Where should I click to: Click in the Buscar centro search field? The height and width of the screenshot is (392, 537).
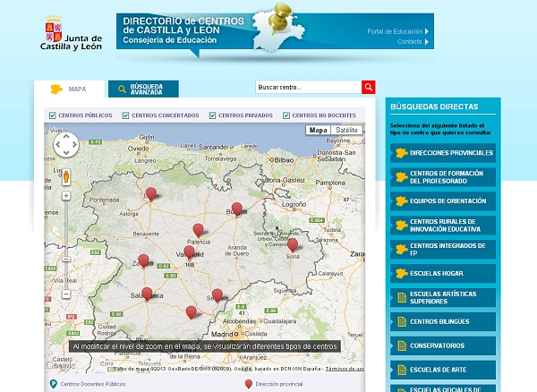309,87
